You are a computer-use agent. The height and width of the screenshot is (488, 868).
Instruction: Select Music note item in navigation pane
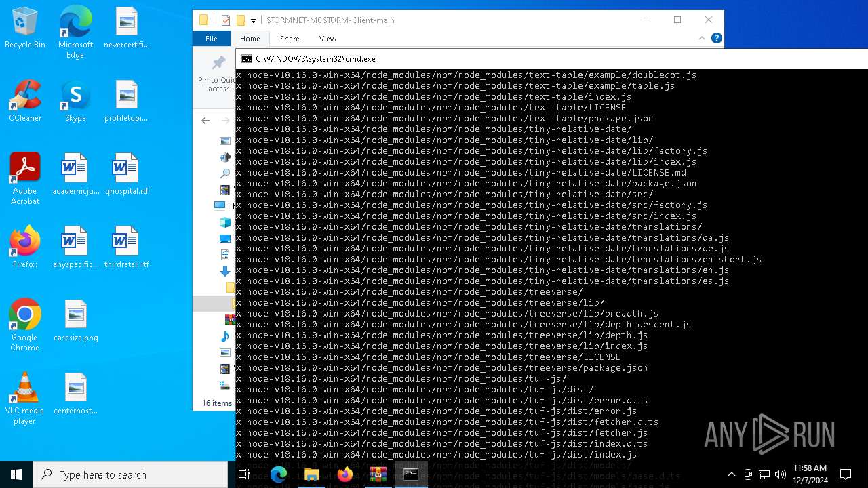click(x=225, y=335)
